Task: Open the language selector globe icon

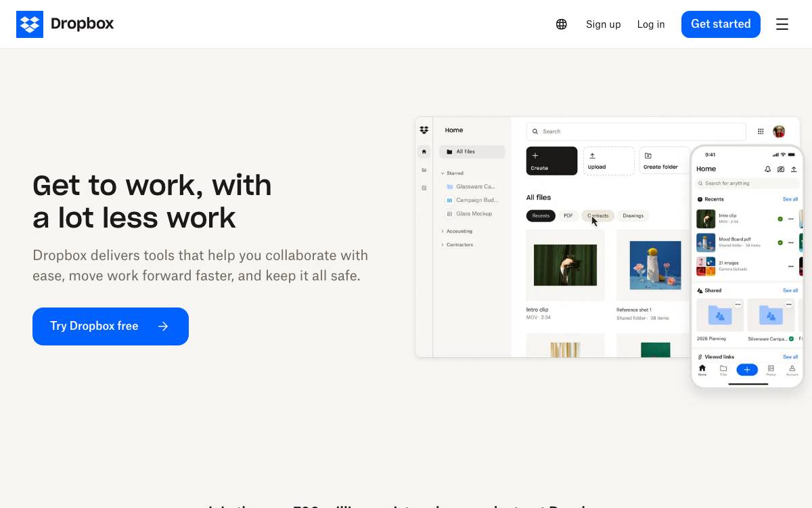Action: pyautogui.click(x=562, y=24)
